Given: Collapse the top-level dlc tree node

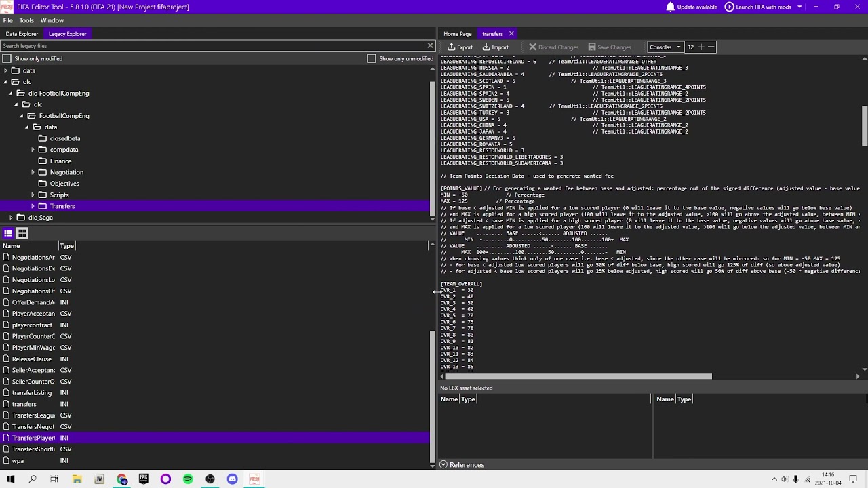Looking at the screenshot, I should [5, 82].
